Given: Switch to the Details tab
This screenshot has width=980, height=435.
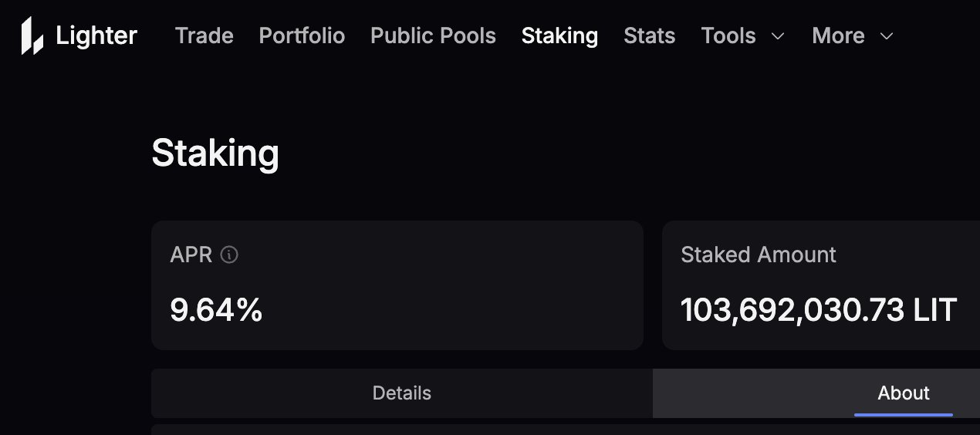Looking at the screenshot, I should coord(401,393).
